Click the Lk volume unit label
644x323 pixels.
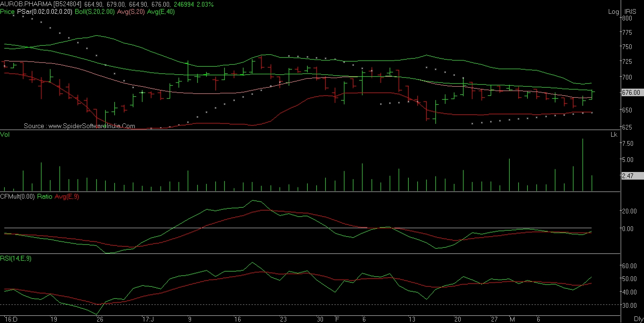614,135
